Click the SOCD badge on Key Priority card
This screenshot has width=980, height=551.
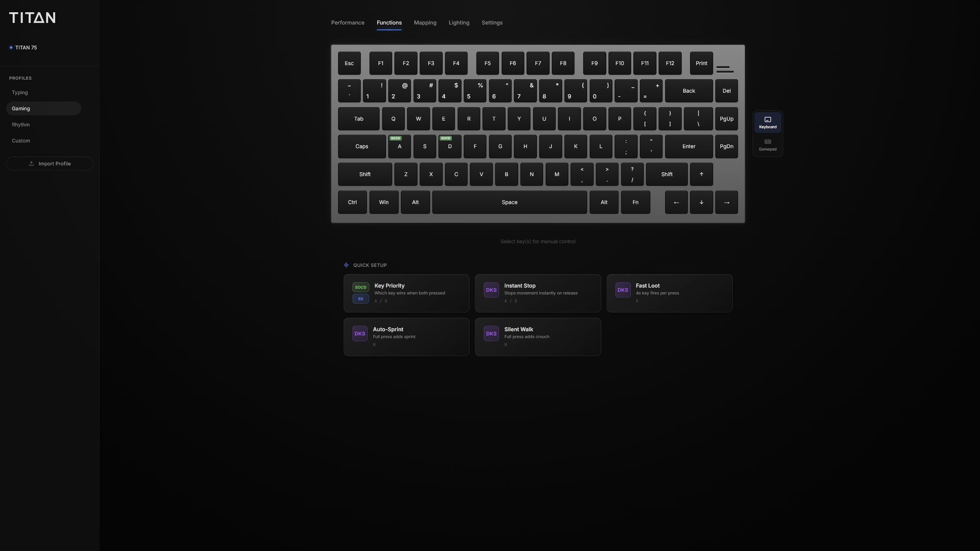pos(361,287)
